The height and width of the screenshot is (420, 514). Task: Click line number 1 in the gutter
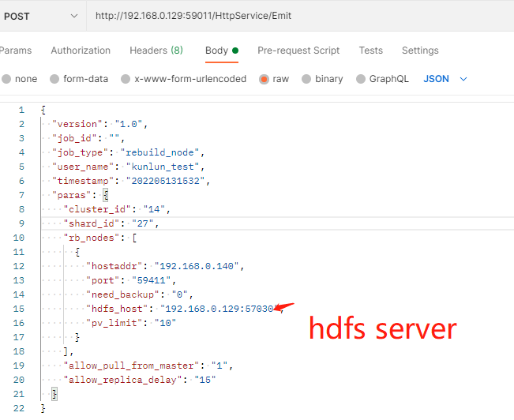[x=21, y=111]
